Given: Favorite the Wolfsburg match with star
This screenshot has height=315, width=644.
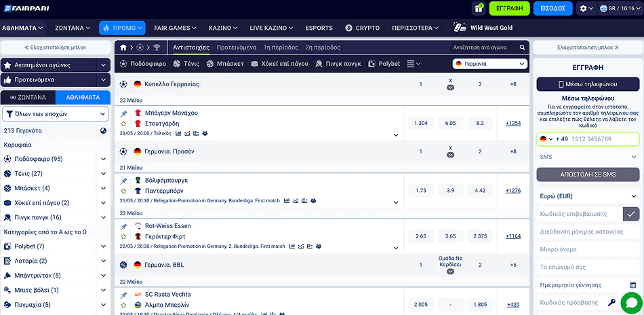Looking at the screenshot, I should pos(123,191).
